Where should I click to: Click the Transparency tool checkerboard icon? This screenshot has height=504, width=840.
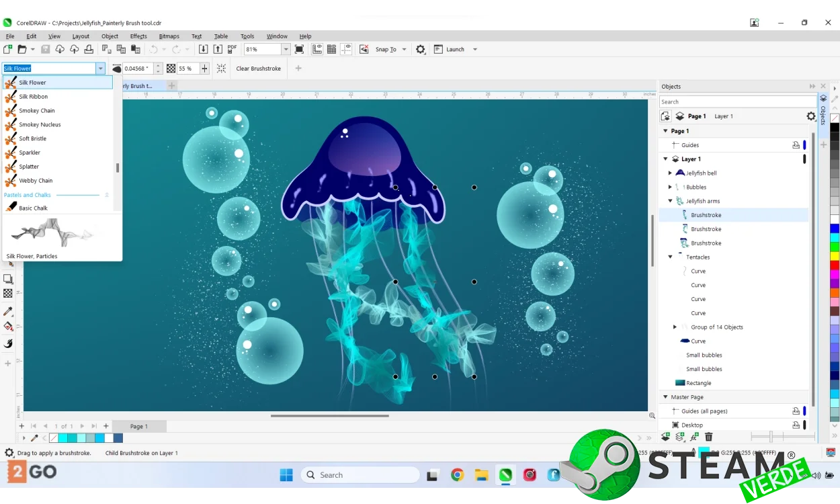tap(8, 294)
